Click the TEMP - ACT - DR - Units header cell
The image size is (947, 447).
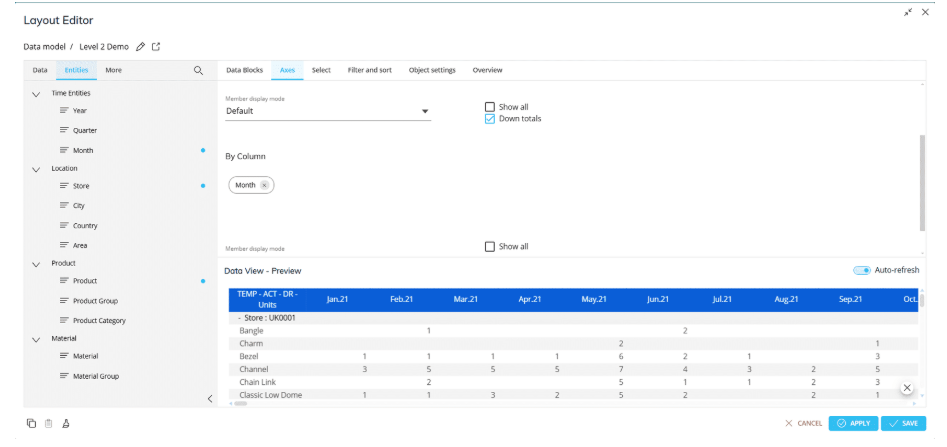(268, 300)
